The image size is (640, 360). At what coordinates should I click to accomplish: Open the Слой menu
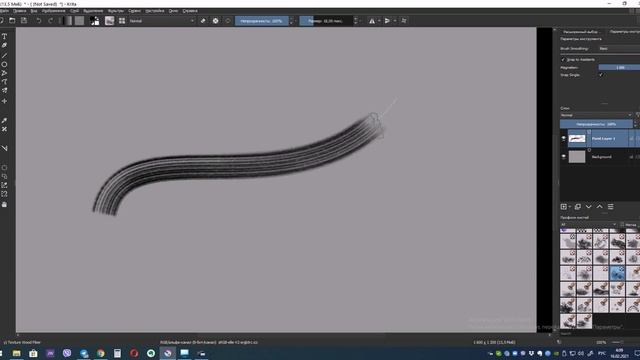[x=74, y=11]
